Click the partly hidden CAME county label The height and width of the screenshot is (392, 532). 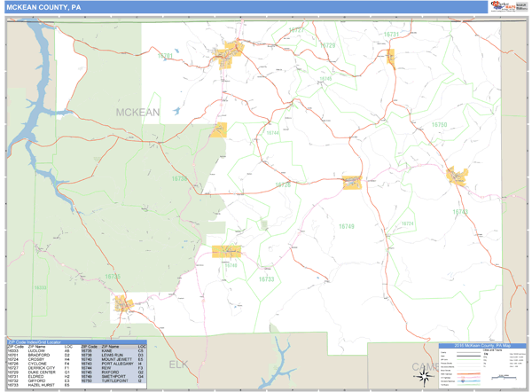pyautogui.click(x=425, y=366)
